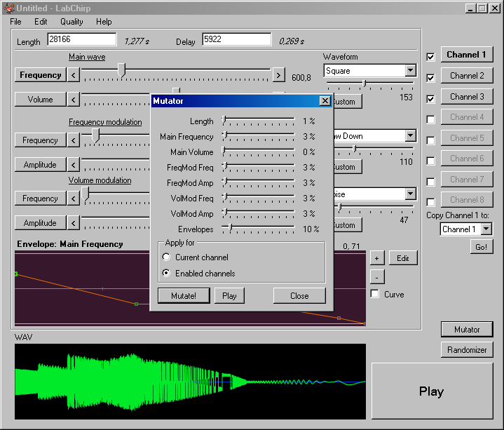Screen dimensions: 504x430
Task: Click the Go! copy button
Action: coord(481,247)
